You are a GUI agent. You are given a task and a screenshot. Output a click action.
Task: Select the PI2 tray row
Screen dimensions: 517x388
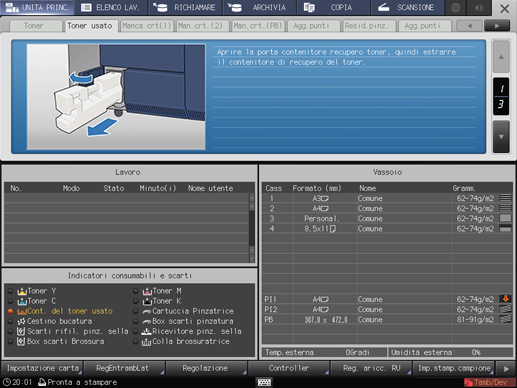pos(387,309)
